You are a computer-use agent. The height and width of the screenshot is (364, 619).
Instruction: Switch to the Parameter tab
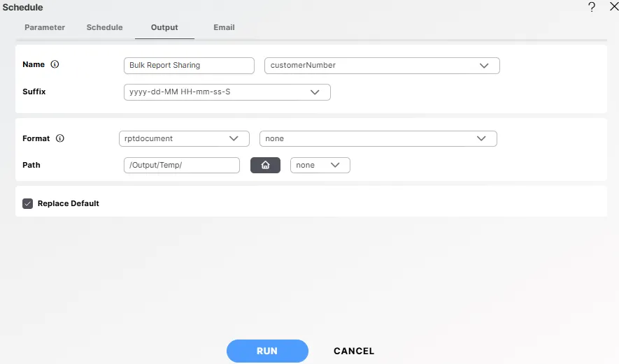pyautogui.click(x=45, y=27)
